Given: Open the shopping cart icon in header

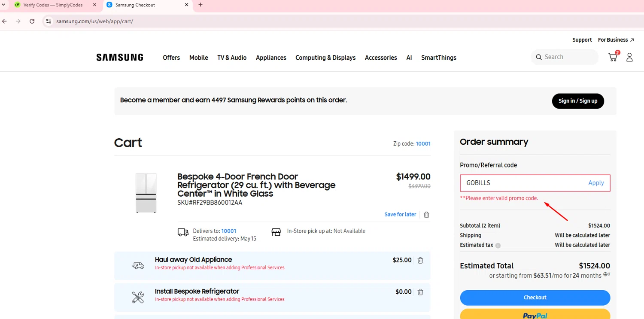Looking at the screenshot, I should tap(613, 57).
